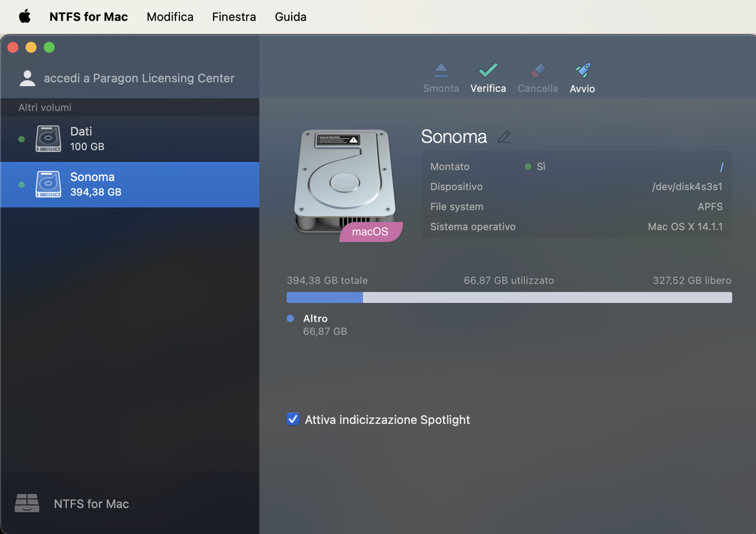Click the Dispositivo label
This screenshot has height=534, width=756.
click(456, 187)
